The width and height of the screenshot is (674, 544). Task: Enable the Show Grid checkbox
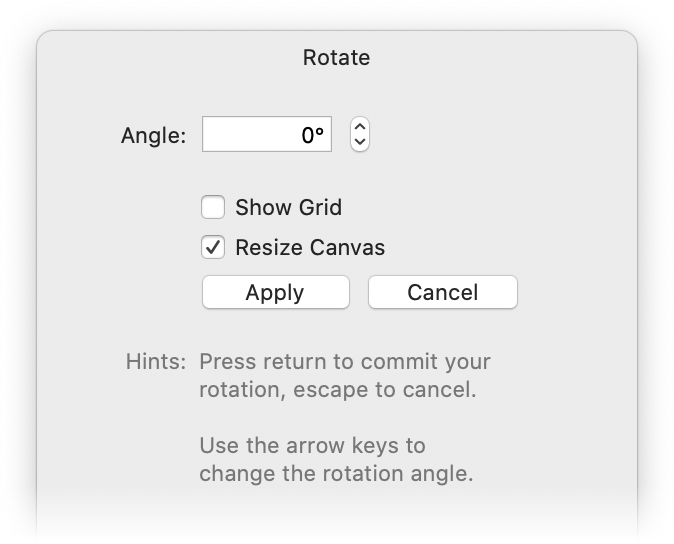coord(213,208)
